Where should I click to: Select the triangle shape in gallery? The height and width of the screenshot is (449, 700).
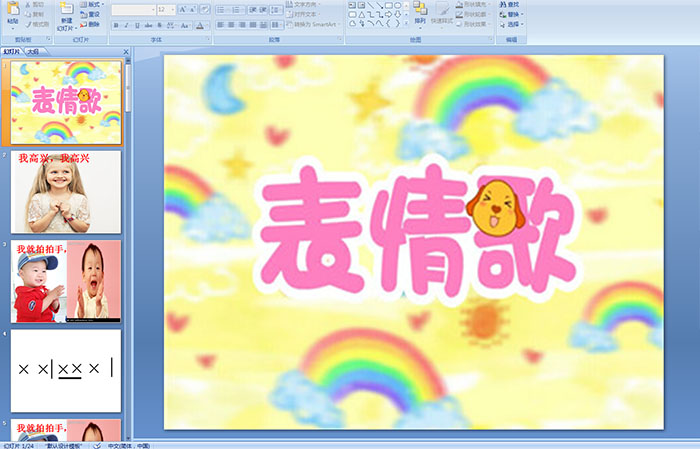coord(362,15)
